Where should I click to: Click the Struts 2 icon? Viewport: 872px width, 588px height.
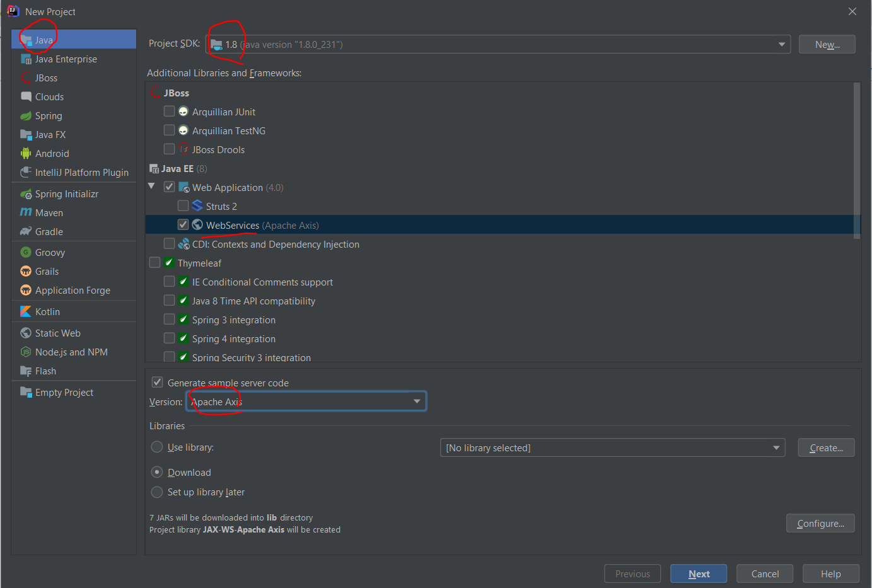[x=197, y=206]
